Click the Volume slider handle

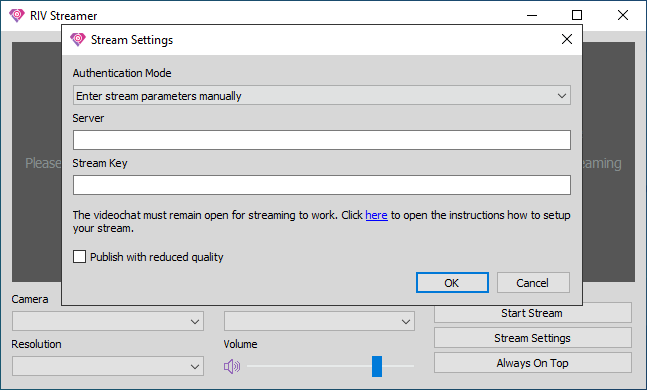(x=377, y=366)
